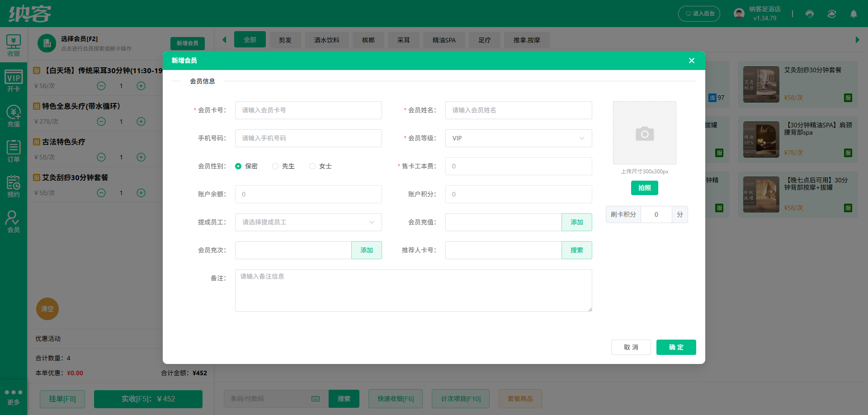Switch to the 槟榔 category tab
This screenshot has height=415, width=868.
pos(368,40)
